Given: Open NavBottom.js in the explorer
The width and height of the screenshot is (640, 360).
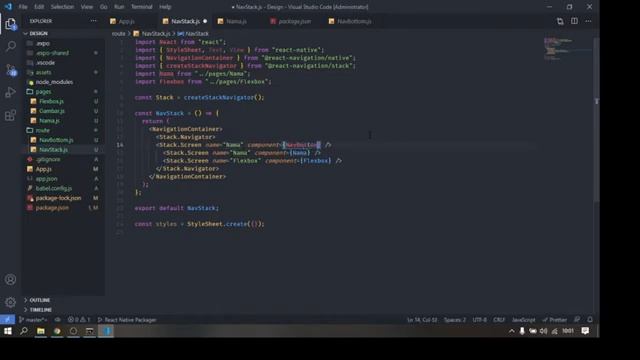Looking at the screenshot, I should [x=56, y=140].
